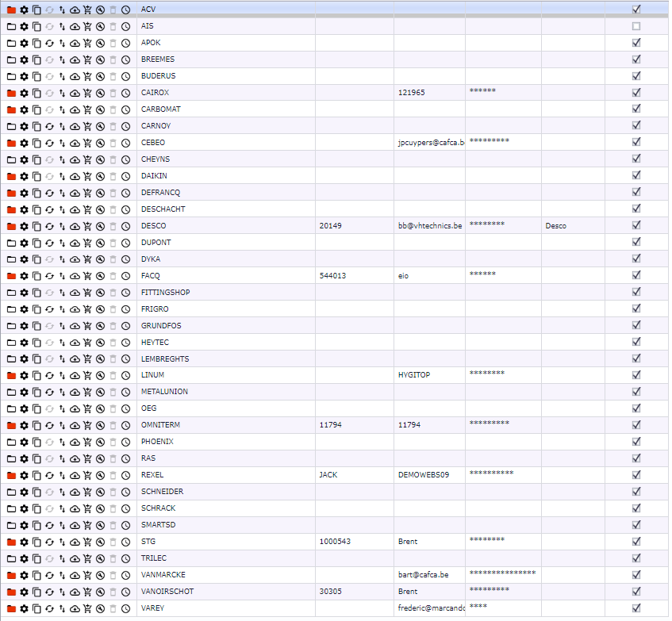Open the folder icon in CHEYNS row
This screenshot has width=672, height=621.
point(12,159)
